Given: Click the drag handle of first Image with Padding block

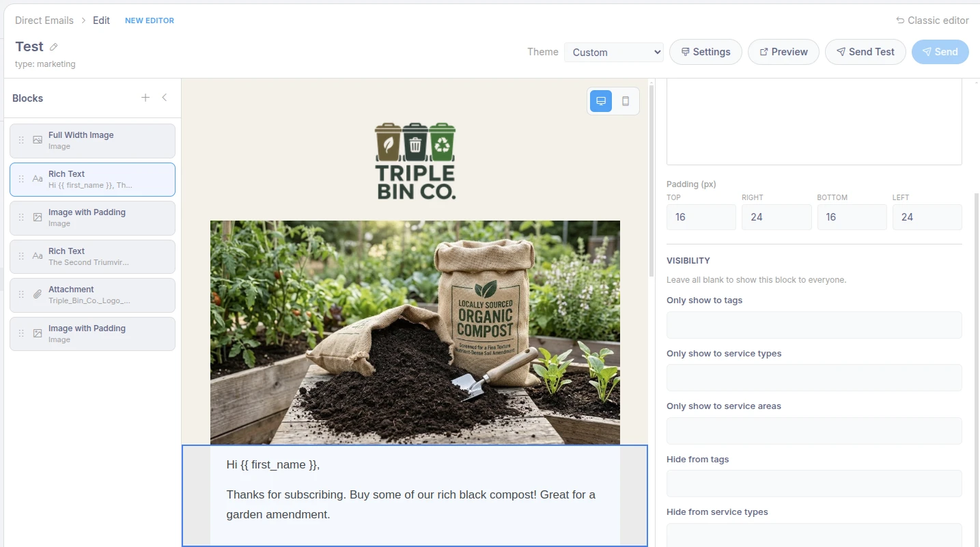Looking at the screenshot, I should [x=21, y=217].
